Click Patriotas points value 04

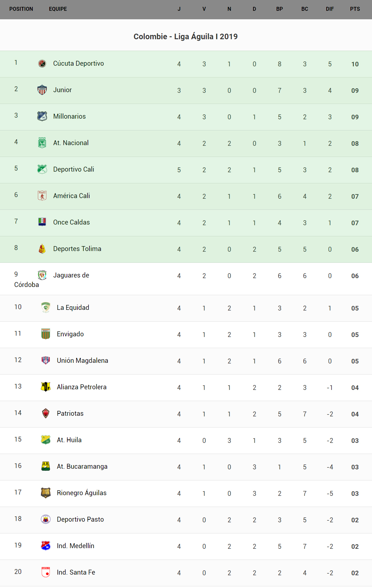pyautogui.click(x=355, y=414)
